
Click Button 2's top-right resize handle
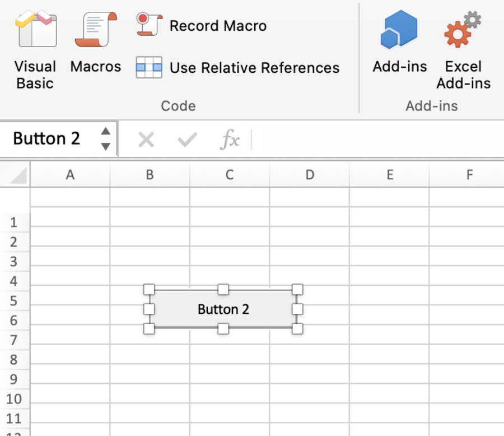(297, 289)
